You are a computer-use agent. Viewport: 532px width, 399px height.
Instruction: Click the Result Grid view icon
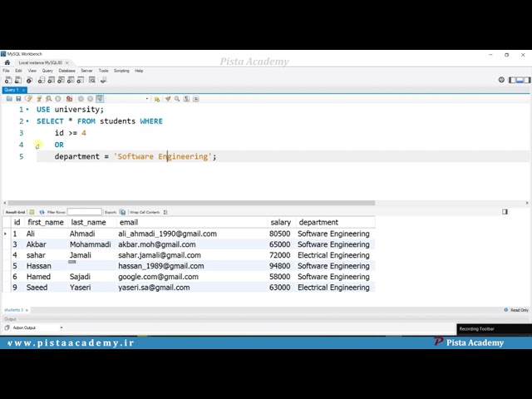pyautogui.click(x=32, y=212)
